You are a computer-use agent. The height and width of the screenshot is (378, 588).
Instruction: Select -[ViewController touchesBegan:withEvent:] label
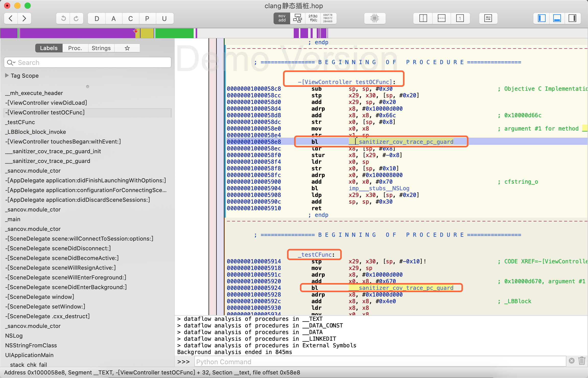pos(63,141)
